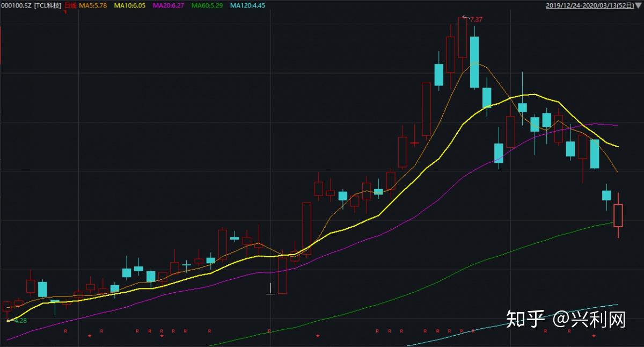This screenshot has height=347, width=644.
Task: Open the date range dropdown arrow
Action: coord(640,5)
